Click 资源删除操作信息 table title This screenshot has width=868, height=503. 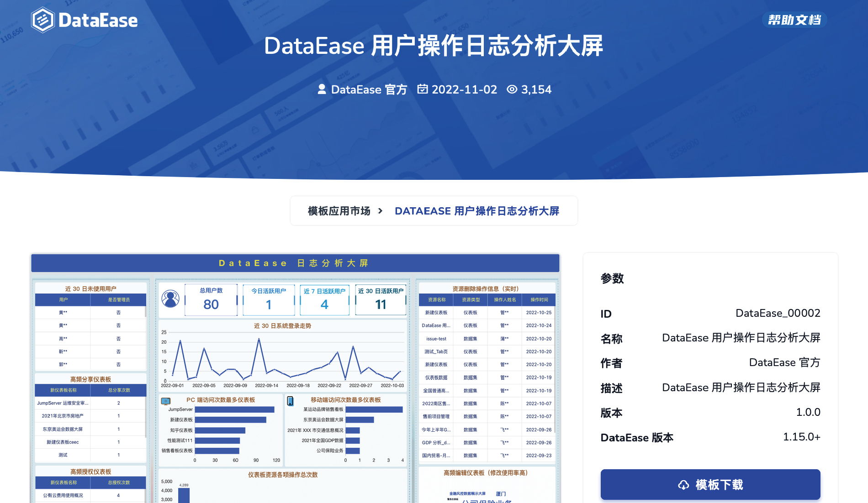[485, 289]
